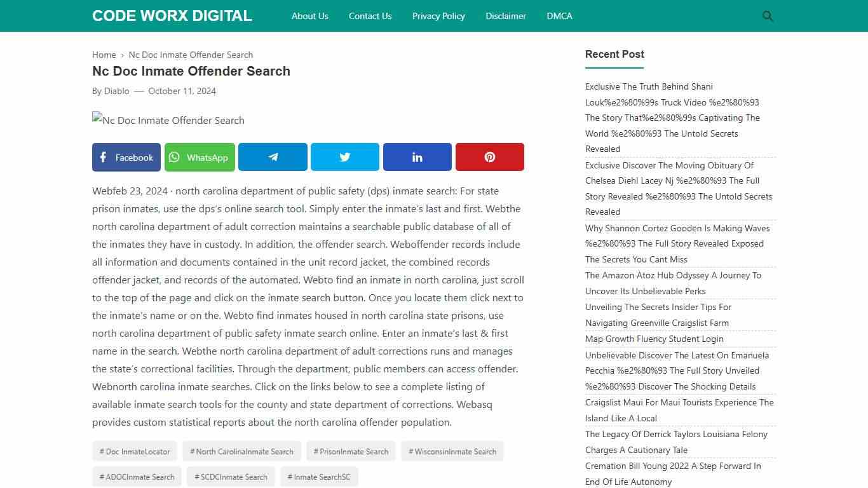Image resolution: width=868 pixels, height=488 pixels.
Task: Share the article on LinkedIn
Action: coord(417,157)
